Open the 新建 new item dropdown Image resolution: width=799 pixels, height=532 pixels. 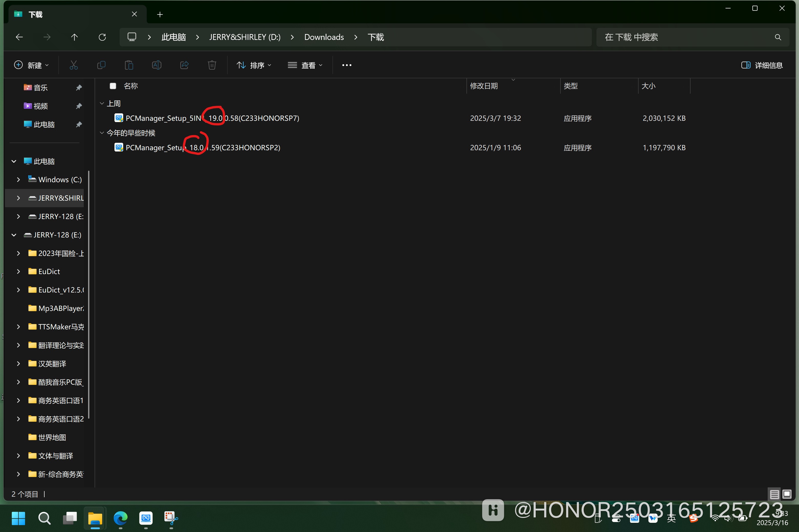pos(31,65)
